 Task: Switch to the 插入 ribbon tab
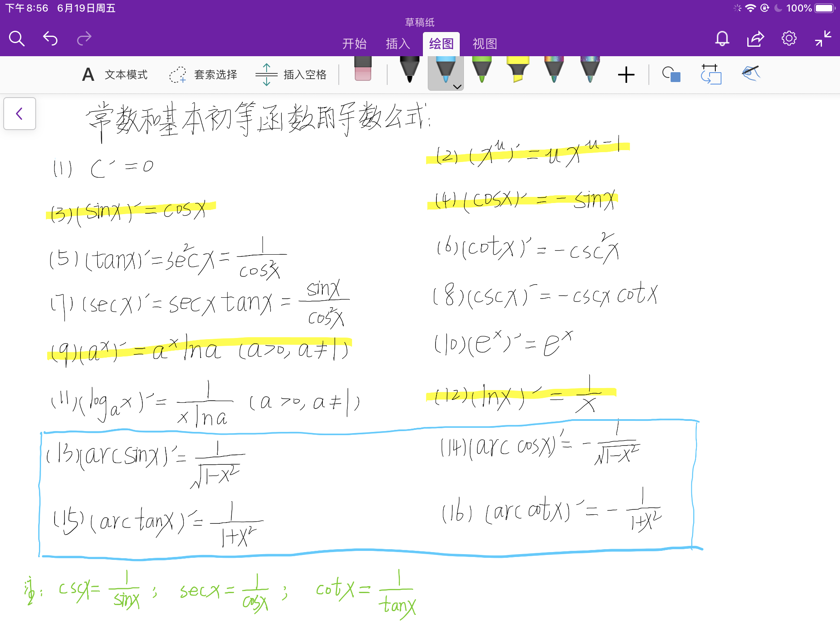(397, 43)
